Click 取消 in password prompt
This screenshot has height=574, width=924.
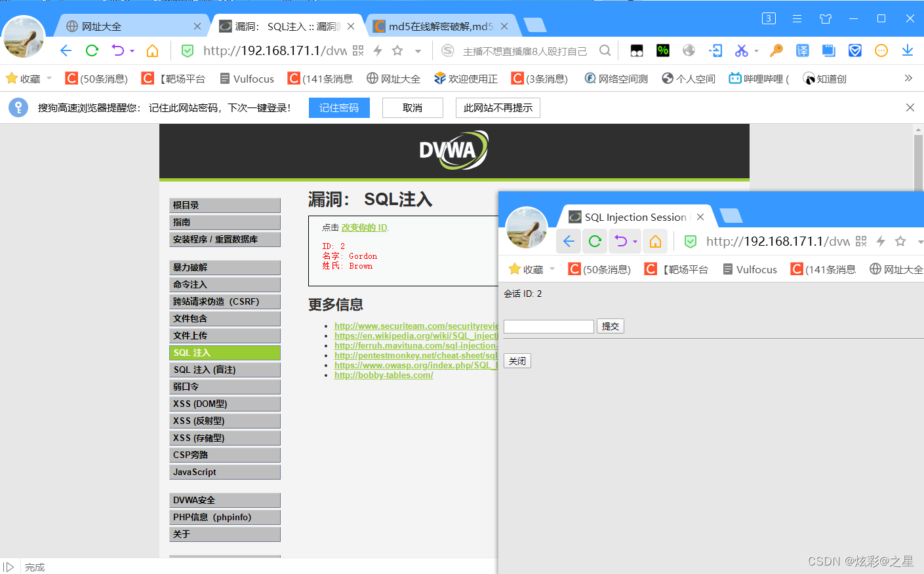(412, 107)
